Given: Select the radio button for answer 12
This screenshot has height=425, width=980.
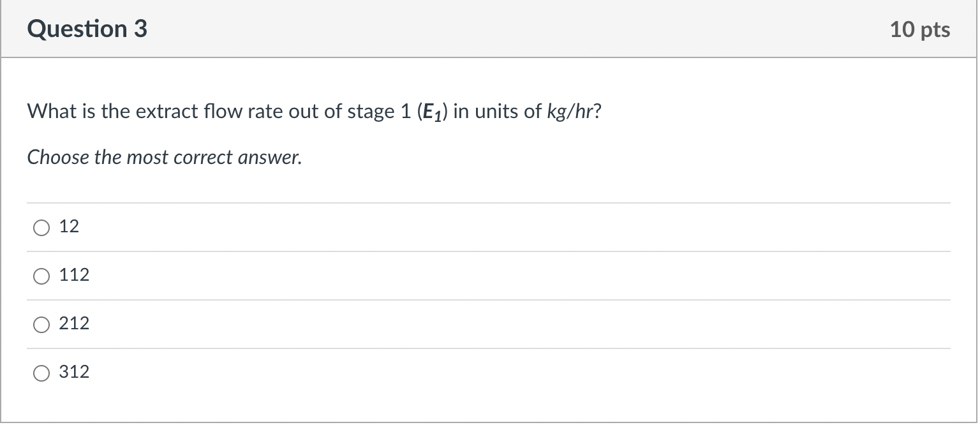Looking at the screenshot, I should click(41, 227).
